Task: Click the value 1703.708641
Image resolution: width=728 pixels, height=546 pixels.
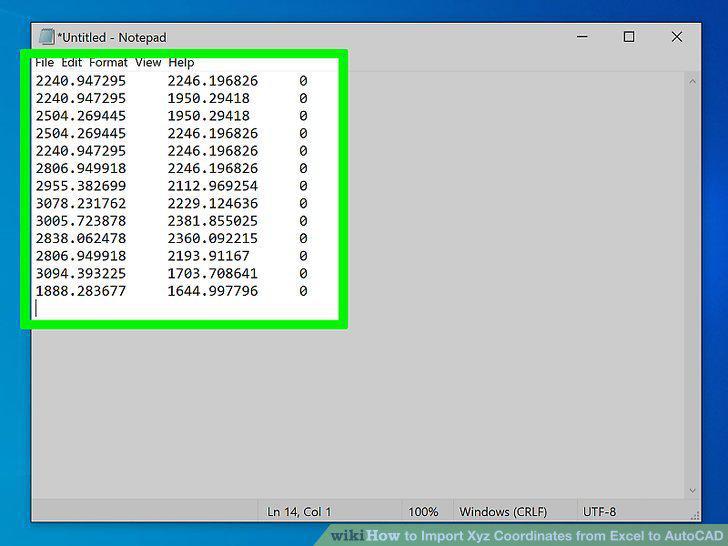Action: click(213, 273)
